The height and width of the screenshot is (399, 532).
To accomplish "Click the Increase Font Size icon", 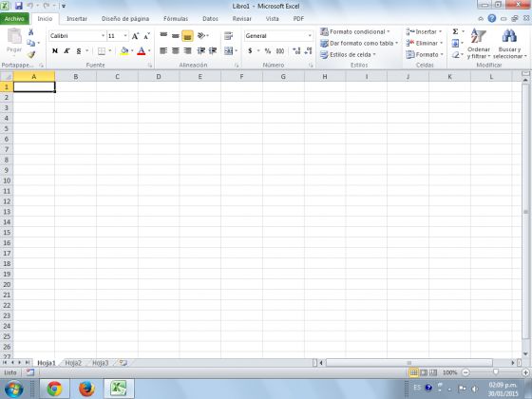I will point(135,36).
